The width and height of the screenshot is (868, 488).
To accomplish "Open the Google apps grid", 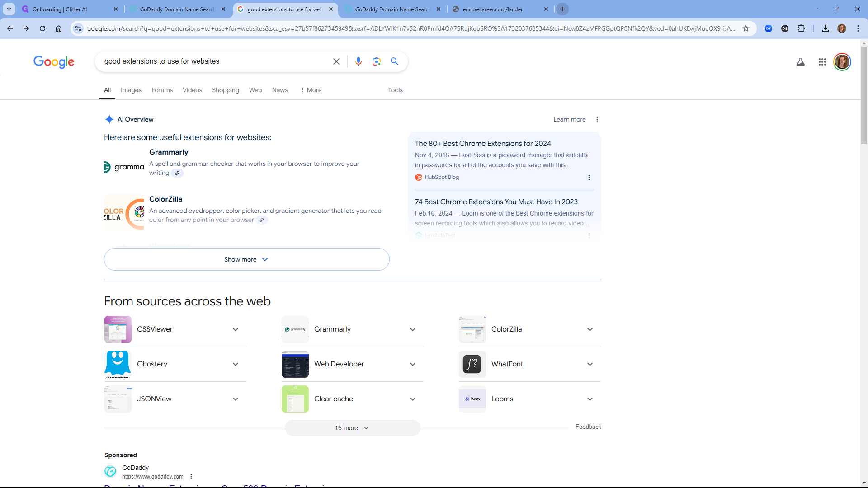I will (x=822, y=62).
